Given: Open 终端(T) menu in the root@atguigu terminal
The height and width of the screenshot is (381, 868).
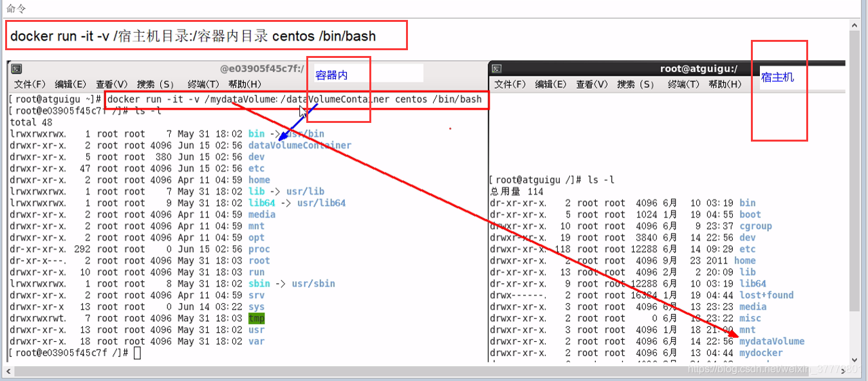Looking at the screenshot, I should 683,84.
